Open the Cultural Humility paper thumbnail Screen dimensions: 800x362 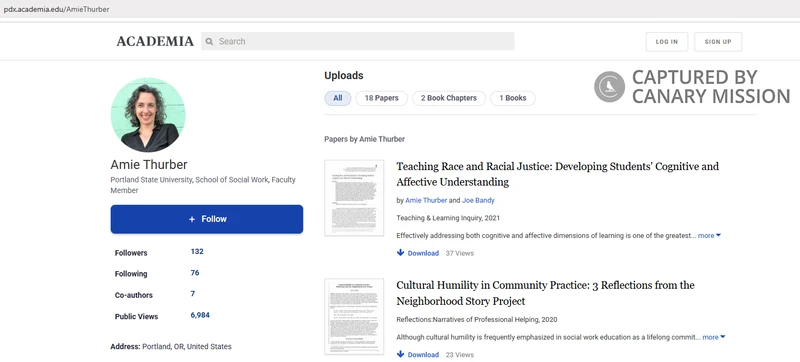[354, 316]
